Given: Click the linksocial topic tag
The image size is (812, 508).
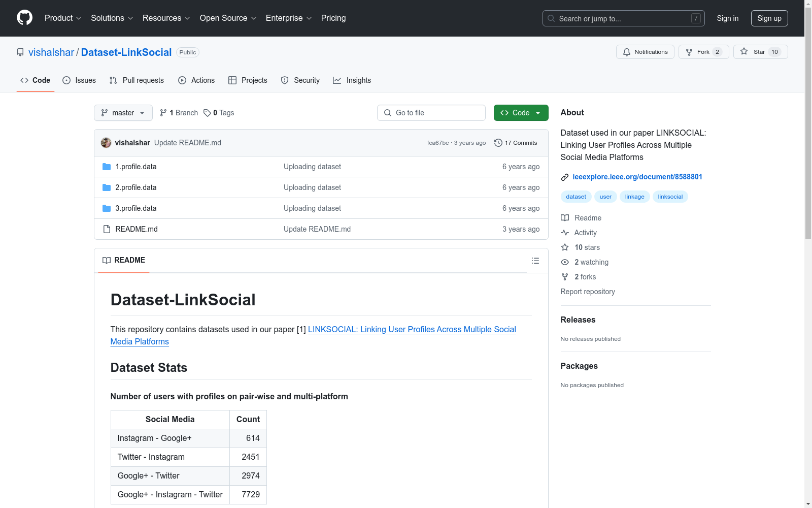Looking at the screenshot, I should [x=670, y=197].
